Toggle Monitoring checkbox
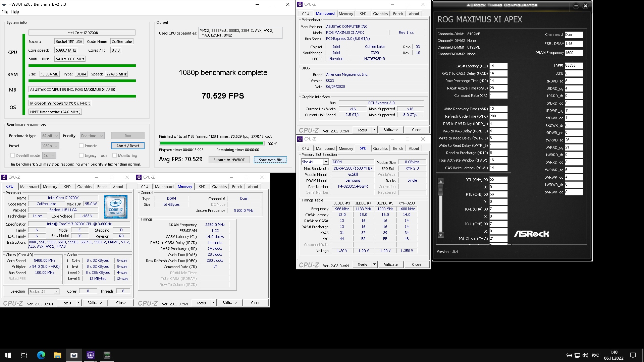This screenshot has width=644, height=362. pos(114,156)
